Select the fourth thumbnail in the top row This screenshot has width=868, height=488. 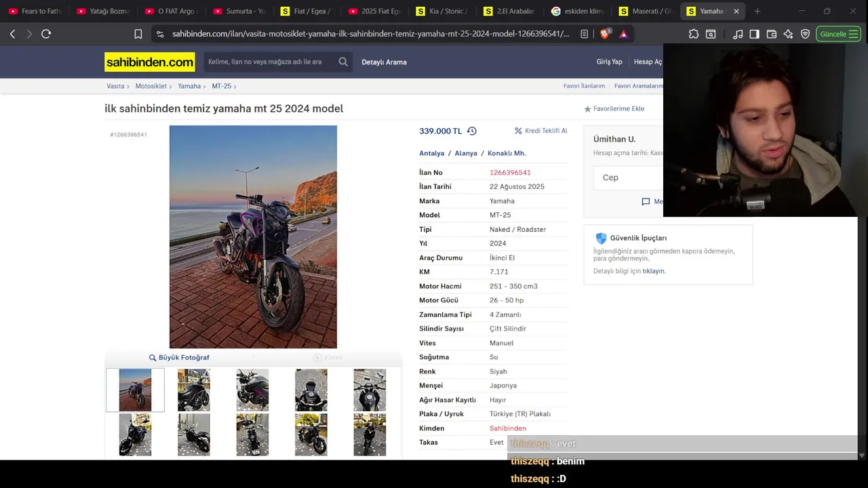click(x=311, y=390)
